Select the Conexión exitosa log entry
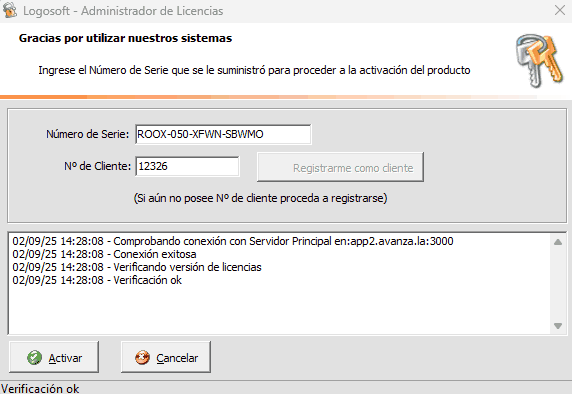This screenshot has height=394, width=572. click(x=104, y=254)
